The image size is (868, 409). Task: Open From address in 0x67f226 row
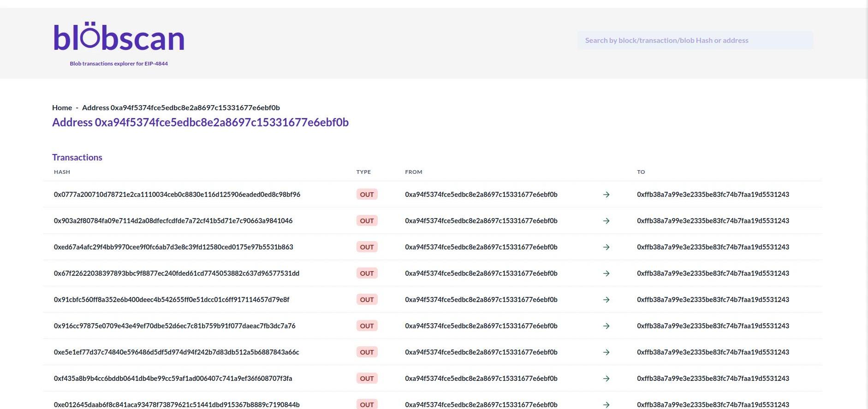[x=481, y=273]
